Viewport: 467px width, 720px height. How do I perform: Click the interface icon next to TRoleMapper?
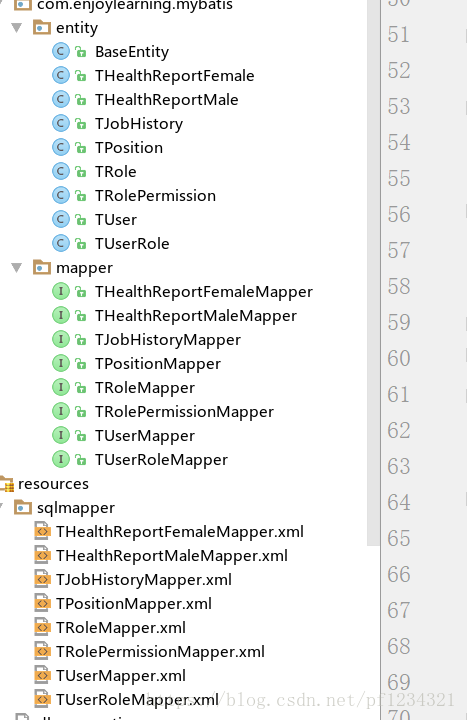(x=61, y=387)
